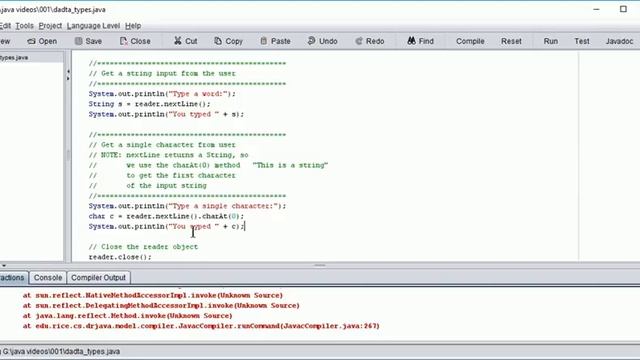640x360 pixels.
Task: Open the Edit menu
Action: click(5, 26)
